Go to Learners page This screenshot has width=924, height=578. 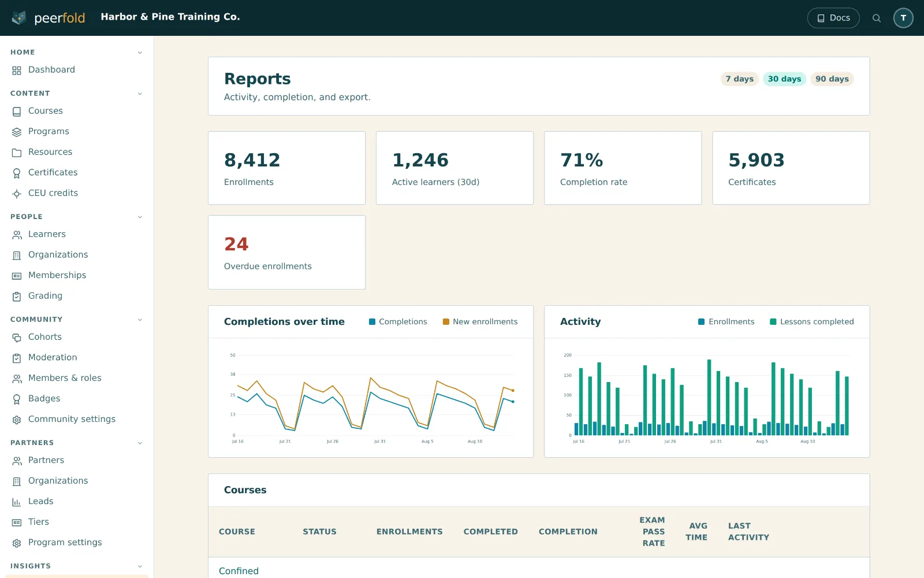(x=77, y=234)
